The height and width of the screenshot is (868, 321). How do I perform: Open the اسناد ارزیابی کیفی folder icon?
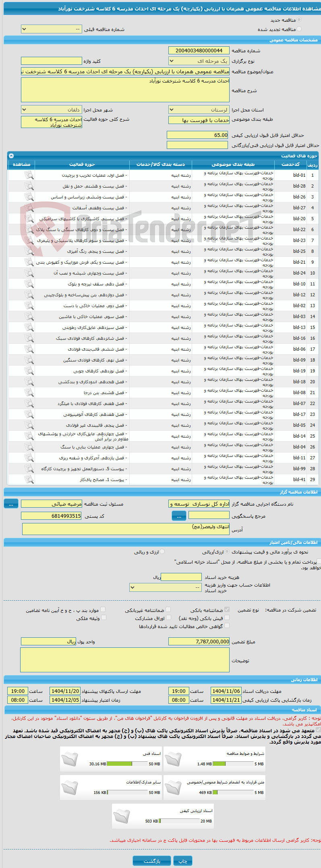121,816
